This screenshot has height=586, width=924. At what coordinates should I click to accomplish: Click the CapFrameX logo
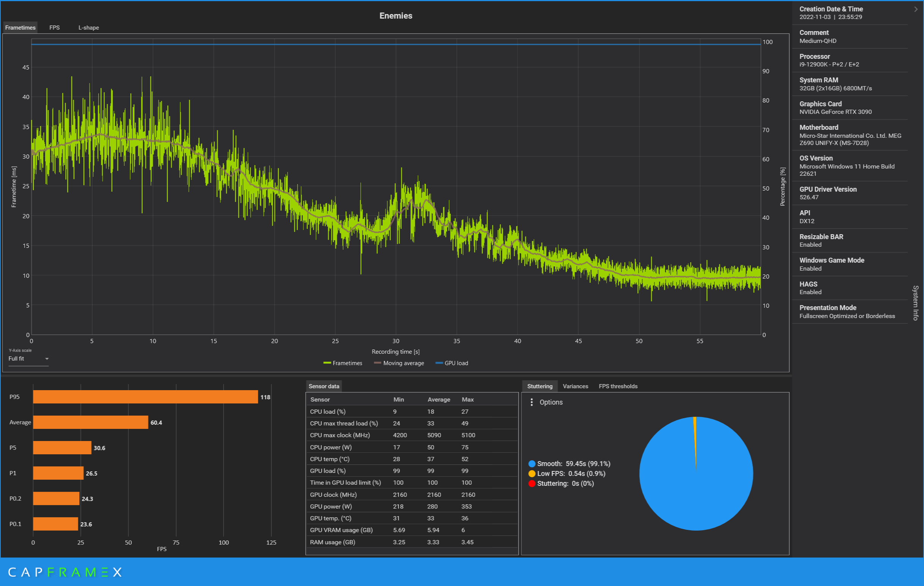click(x=65, y=572)
